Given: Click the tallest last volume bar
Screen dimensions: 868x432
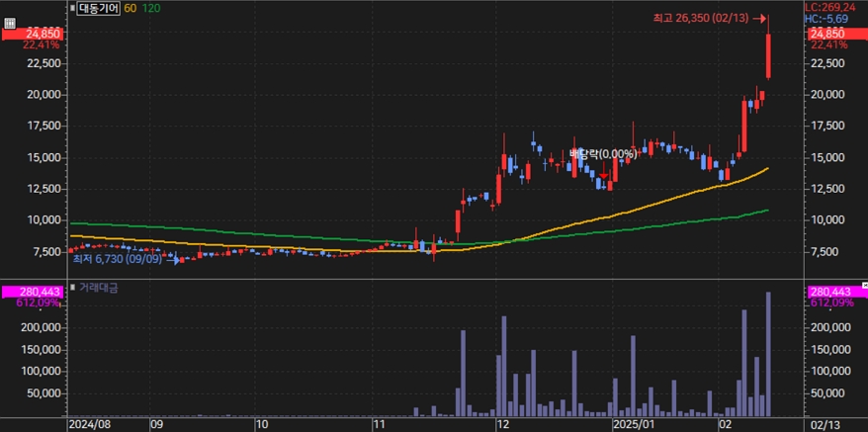Looking at the screenshot, I should [x=768, y=354].
